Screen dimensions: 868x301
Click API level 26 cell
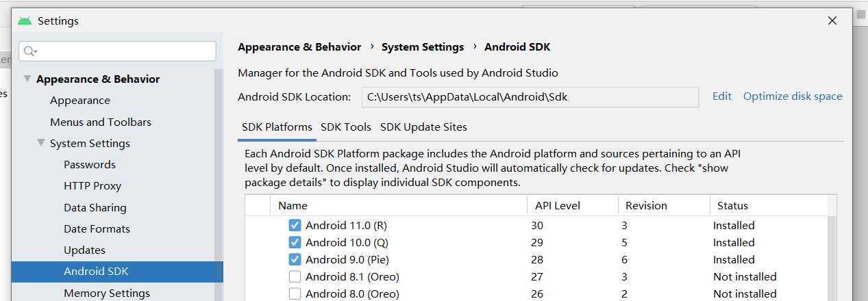click(537, 293)
